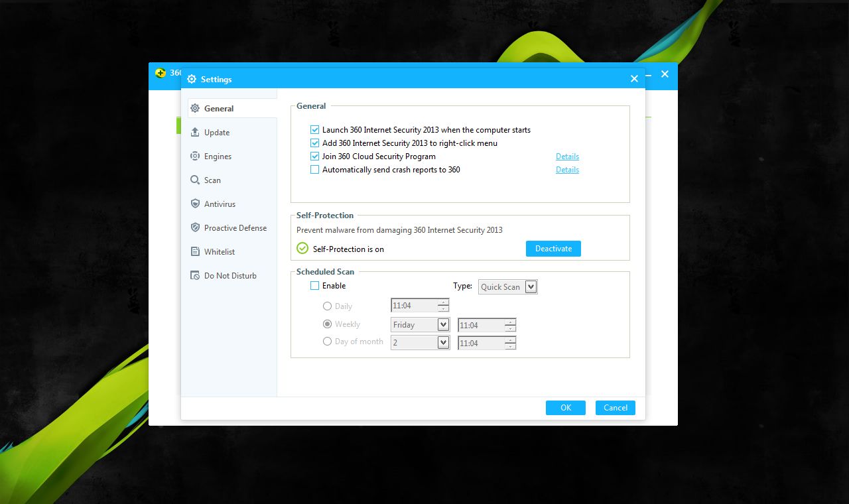Switch to the Antivirus tab
This screenshot has width=849, height=504.
point(229,204)
